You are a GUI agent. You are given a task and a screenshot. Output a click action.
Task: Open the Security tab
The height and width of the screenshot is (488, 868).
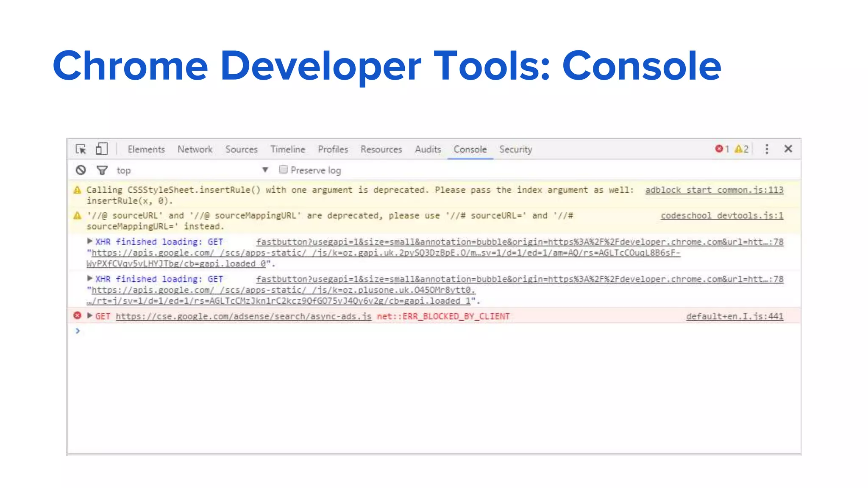516,149
